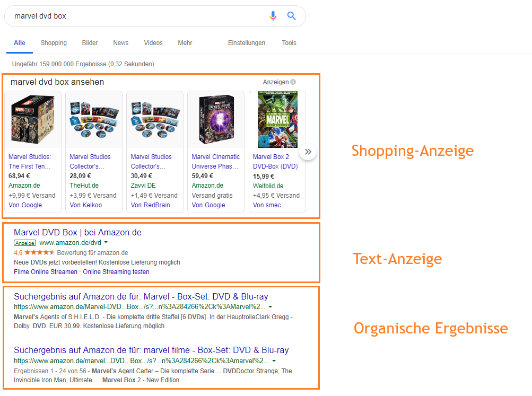The image size is (532, 396).
Task: Click the '28,09 €' price
Action: point(80,176)
